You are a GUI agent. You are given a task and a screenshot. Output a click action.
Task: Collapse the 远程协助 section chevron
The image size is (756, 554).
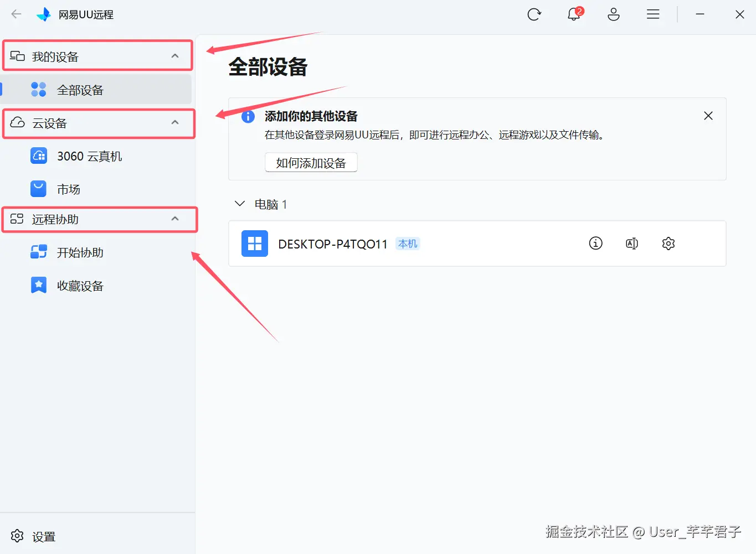175,219
